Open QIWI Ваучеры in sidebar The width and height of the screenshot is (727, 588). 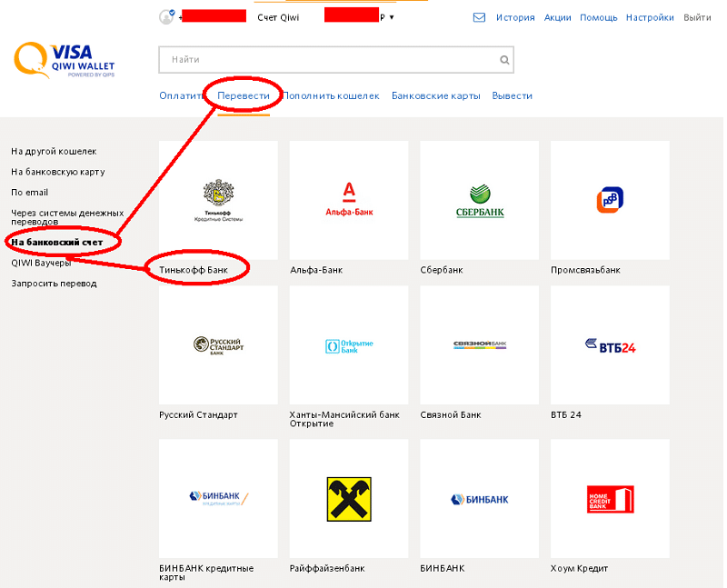tap(41, 263)
